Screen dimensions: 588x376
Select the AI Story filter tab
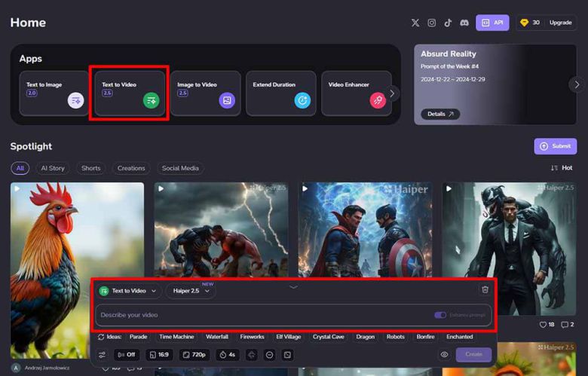point(52,168)
